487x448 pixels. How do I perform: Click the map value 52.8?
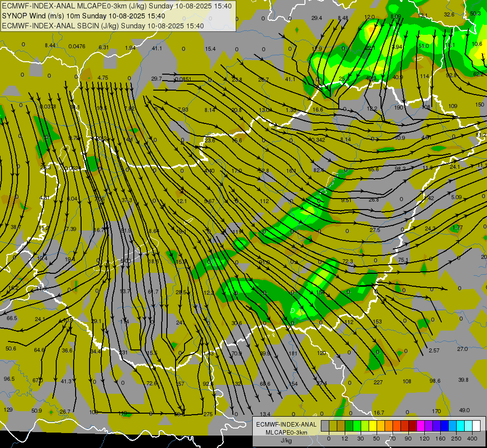click(x=263, y=171)
